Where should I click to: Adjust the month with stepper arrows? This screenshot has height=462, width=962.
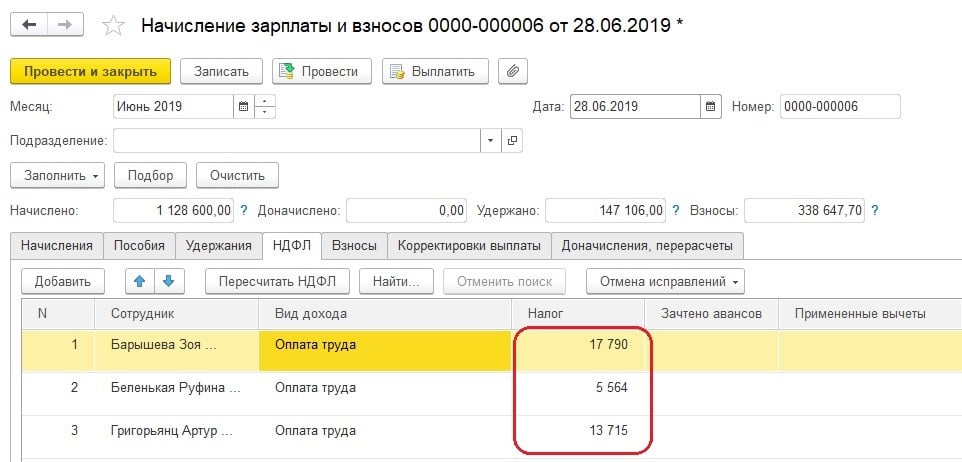pyautogui.click(x=264, y=106)
